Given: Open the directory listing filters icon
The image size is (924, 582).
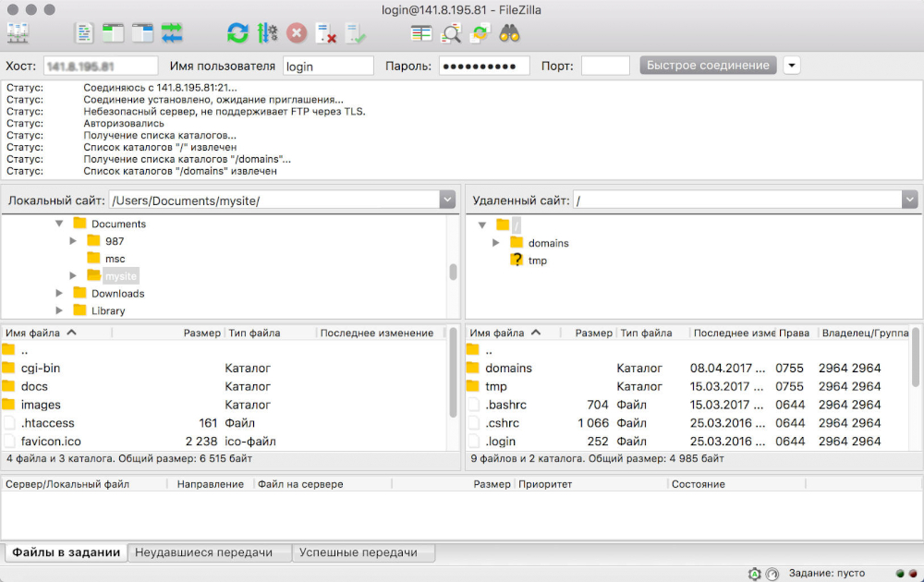Looking at the screenshot, I should pos(421,33).
